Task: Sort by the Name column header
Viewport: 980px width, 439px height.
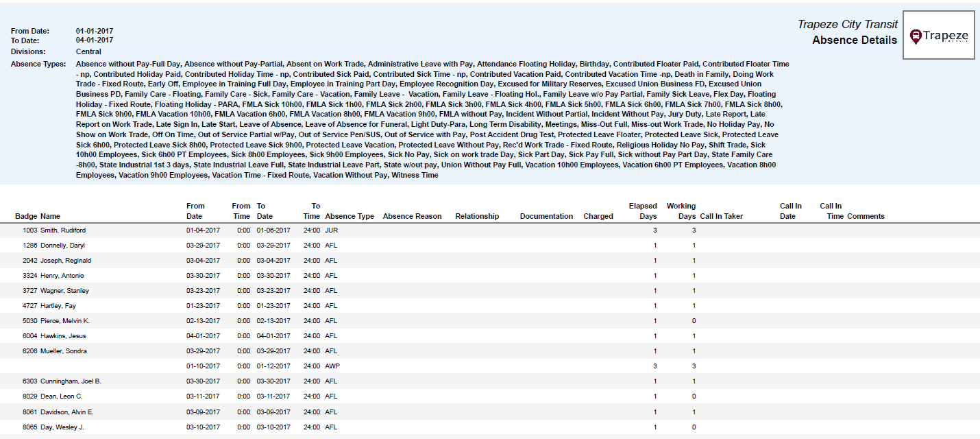Action: click(49, 216)
